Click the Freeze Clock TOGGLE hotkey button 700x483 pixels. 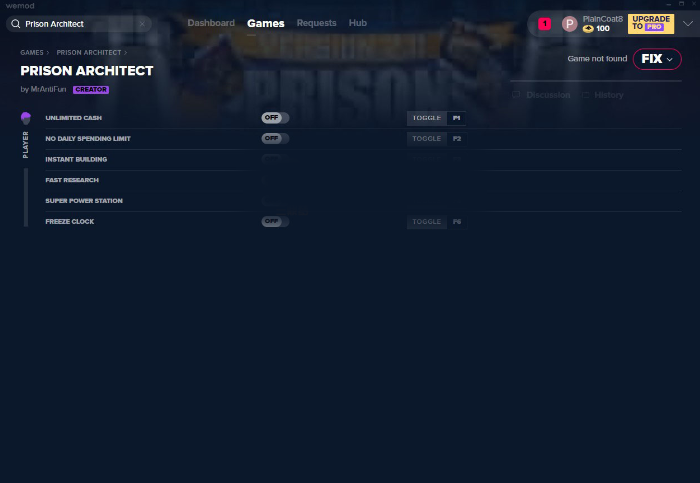point(427,222)
